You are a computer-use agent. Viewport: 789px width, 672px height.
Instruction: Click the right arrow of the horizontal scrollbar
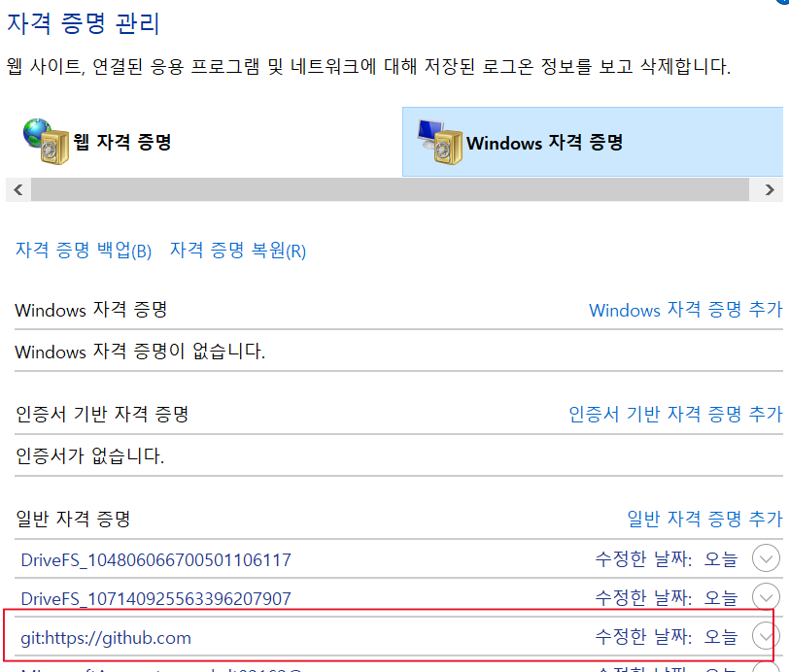coord(770,189)
